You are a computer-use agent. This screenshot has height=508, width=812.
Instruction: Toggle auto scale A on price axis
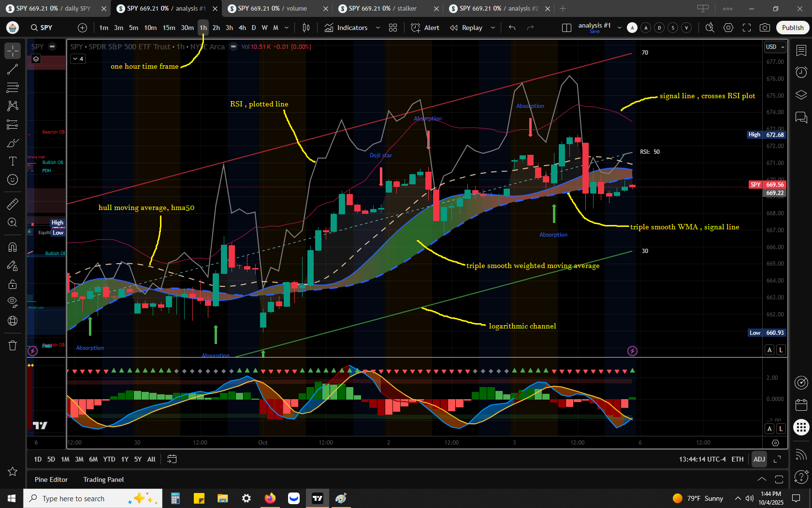click(769, 350)
